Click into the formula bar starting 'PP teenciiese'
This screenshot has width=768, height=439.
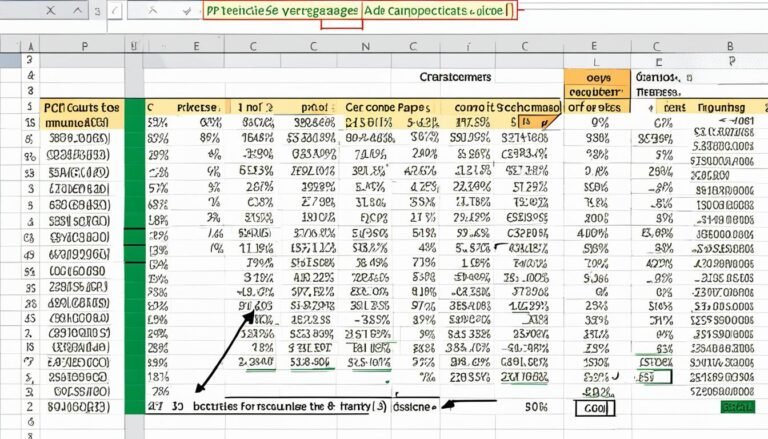(x=360, y=10)
